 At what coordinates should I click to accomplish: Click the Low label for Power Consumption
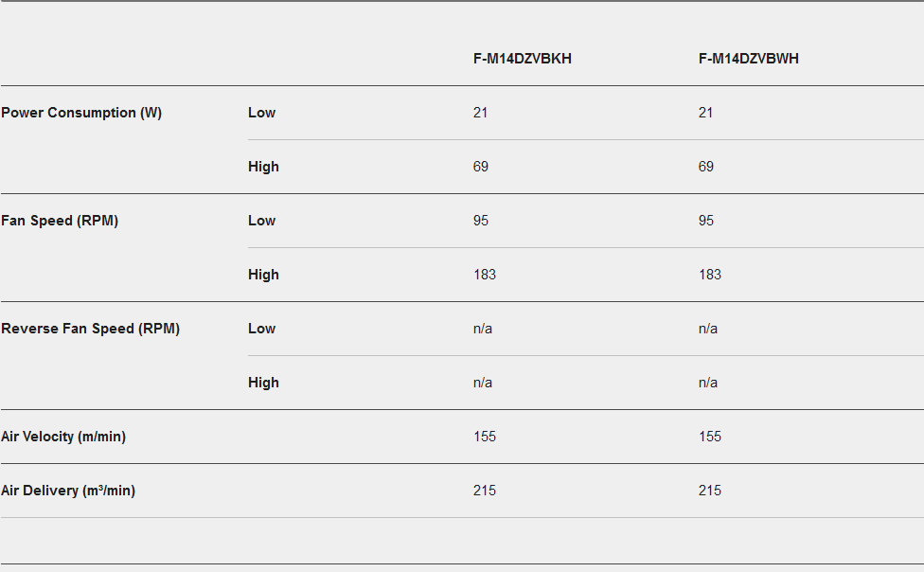pyautogui.click(x=261, y=113)
